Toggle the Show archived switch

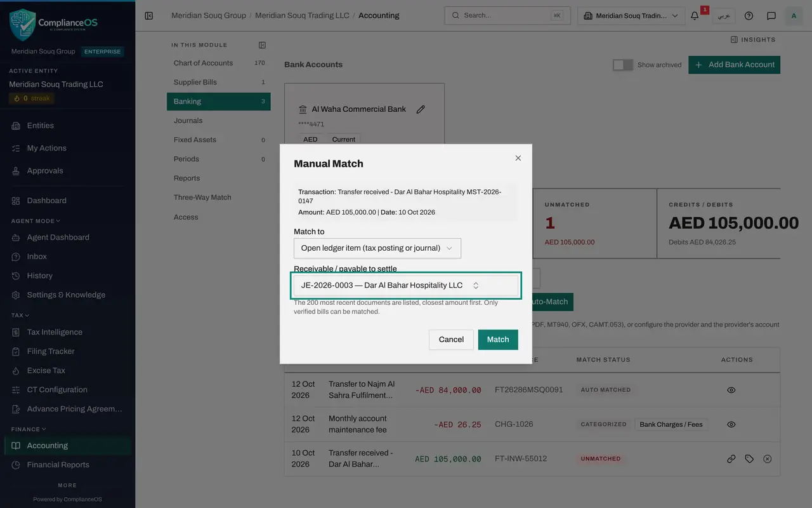pyautogui.click(x=623, y=65)
